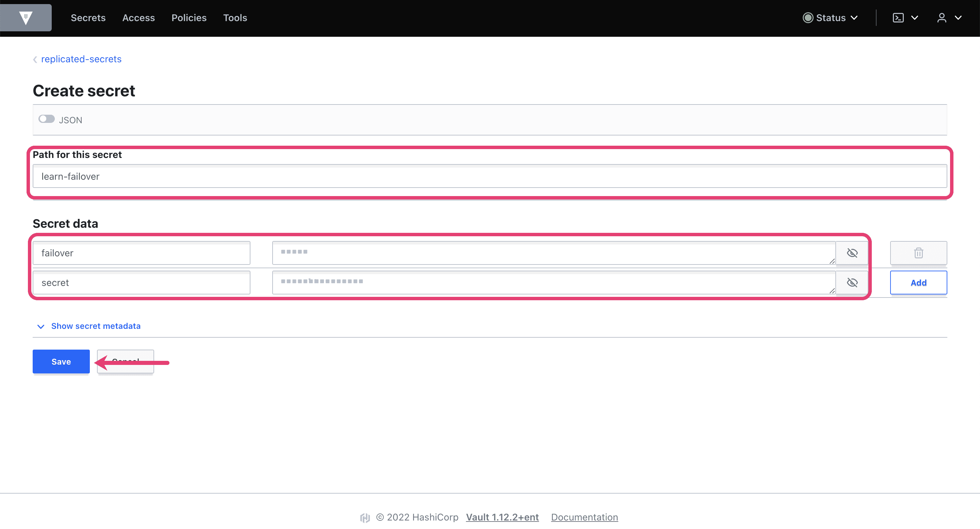The width and height of the screenshot is (980, 529).
Task: Click the Save button
Action: click(61, 361)
